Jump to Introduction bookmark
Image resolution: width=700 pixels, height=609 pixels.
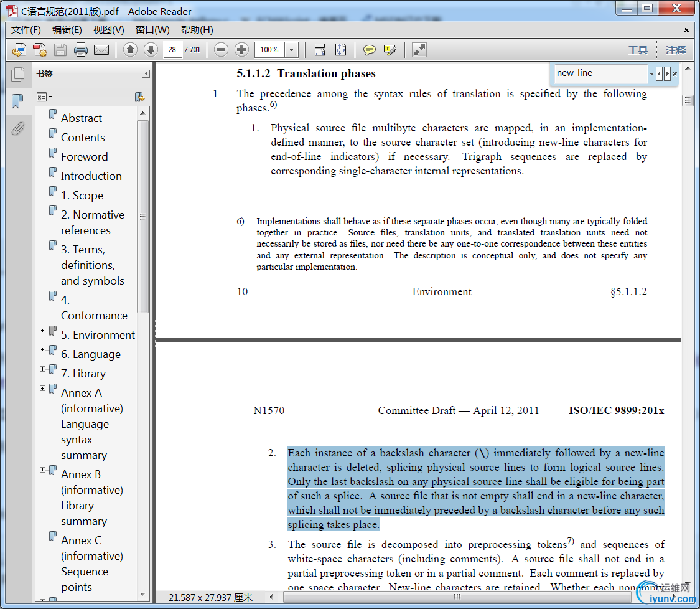click(91, 176)
